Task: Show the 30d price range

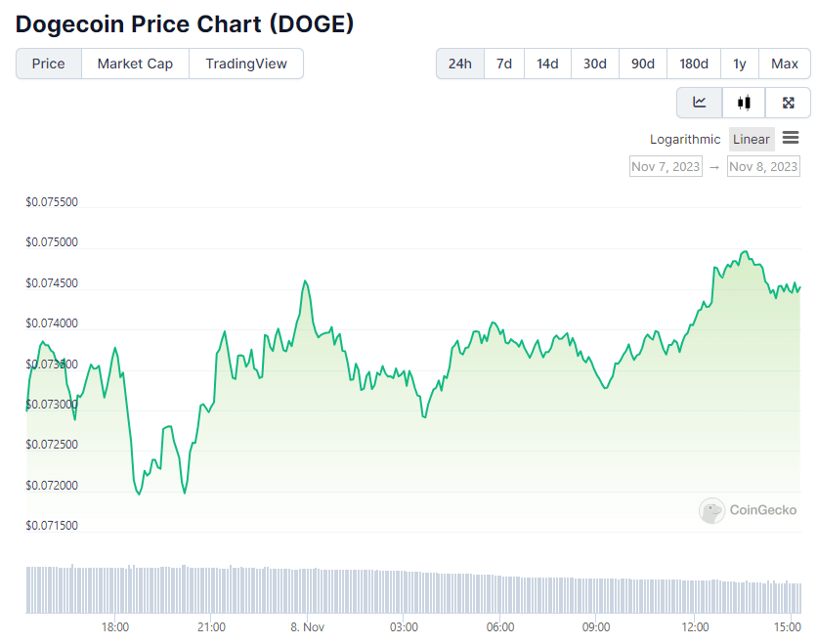Action: [x=594, y=64]
